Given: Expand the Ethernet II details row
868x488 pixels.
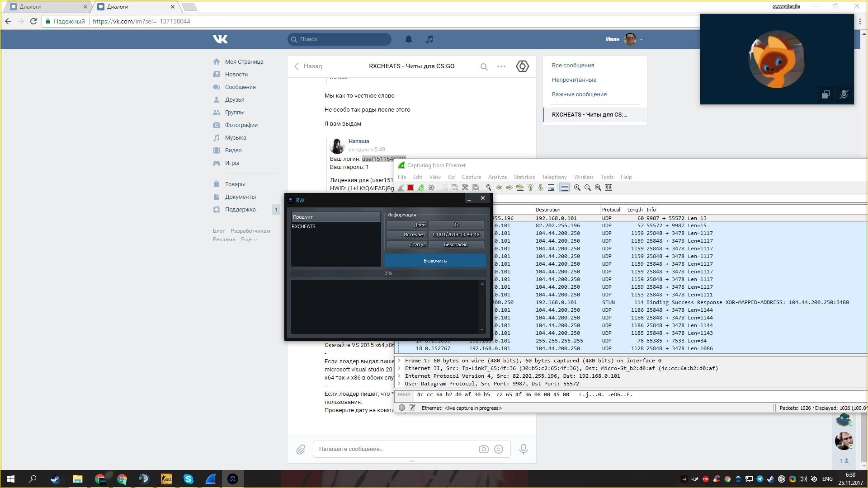Looking at the screenshot, I should point(399,368).
